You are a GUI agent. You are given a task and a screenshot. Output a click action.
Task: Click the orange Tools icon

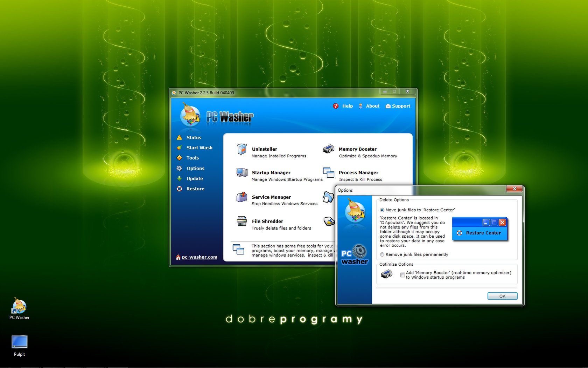pos(179,158)
